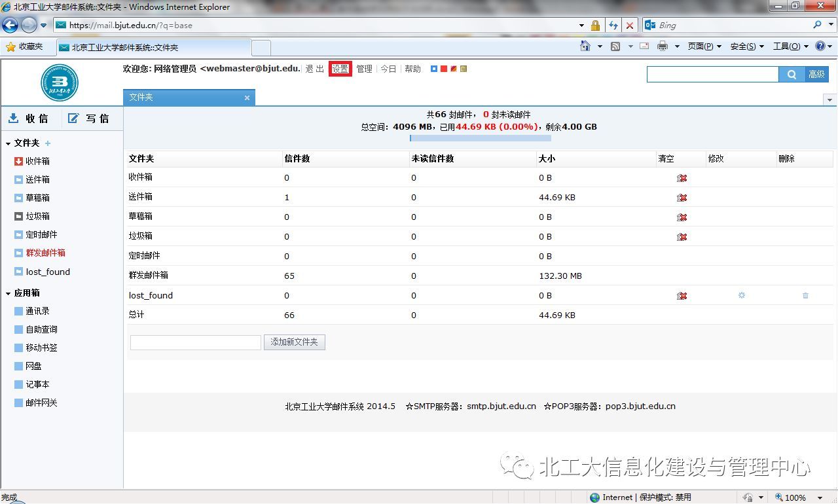Delete lost_found folder via its trash icon
The width and height of the screenshot is (838, 504).
[x=805, y=295]
